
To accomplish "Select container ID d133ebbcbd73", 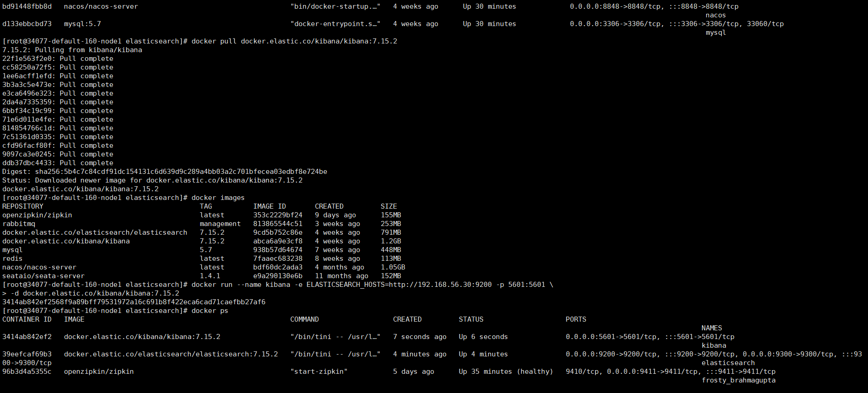I will click(27, 24).
